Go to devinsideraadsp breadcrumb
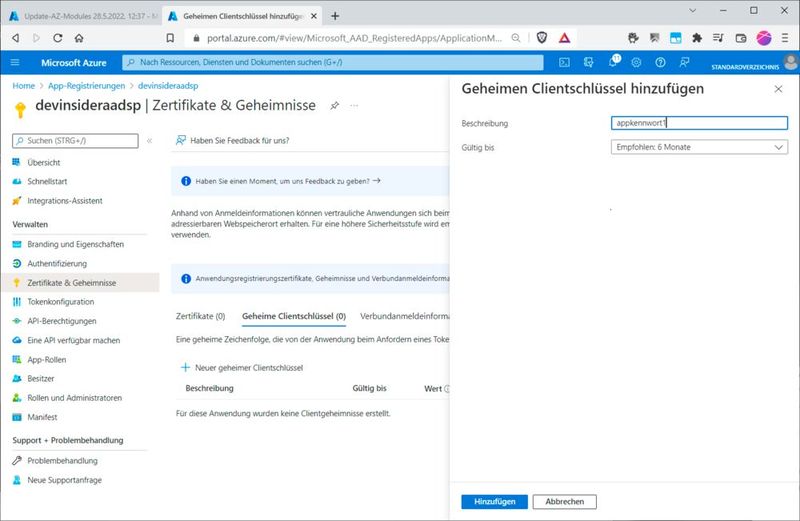 click(x=168, y=86)
